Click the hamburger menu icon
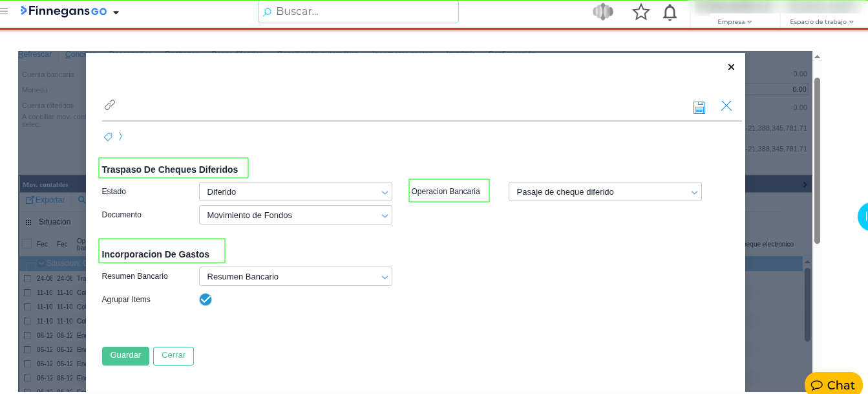 point(5,12)
